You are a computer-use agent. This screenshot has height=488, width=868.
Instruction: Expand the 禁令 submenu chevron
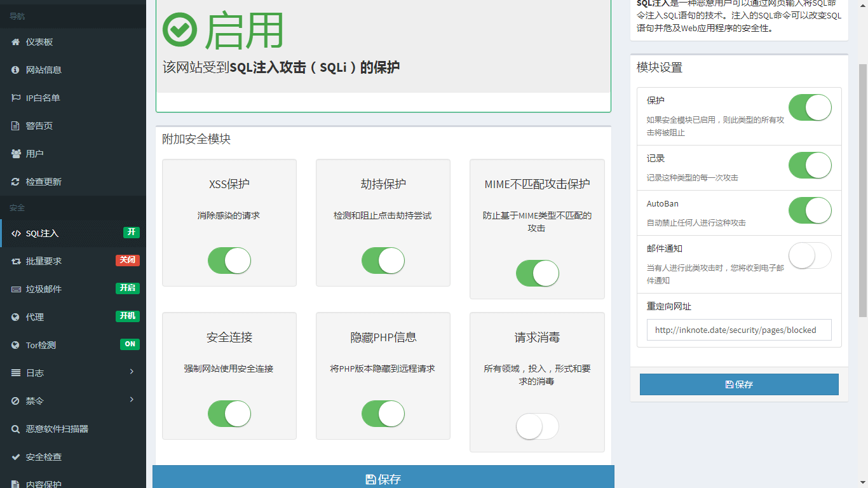pos(132,399)
